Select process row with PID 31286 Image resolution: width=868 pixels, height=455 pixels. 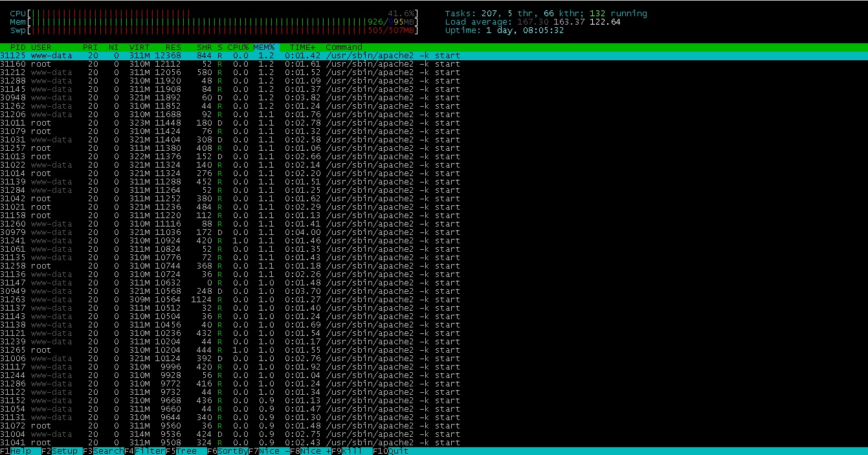click(x=434, y=384)
